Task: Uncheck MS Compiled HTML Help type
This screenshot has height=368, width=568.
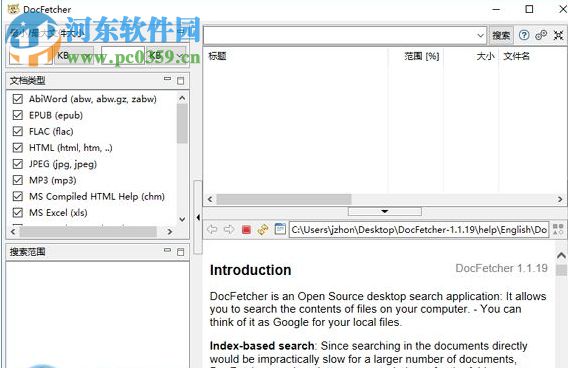Action: (x=17, y=196)
